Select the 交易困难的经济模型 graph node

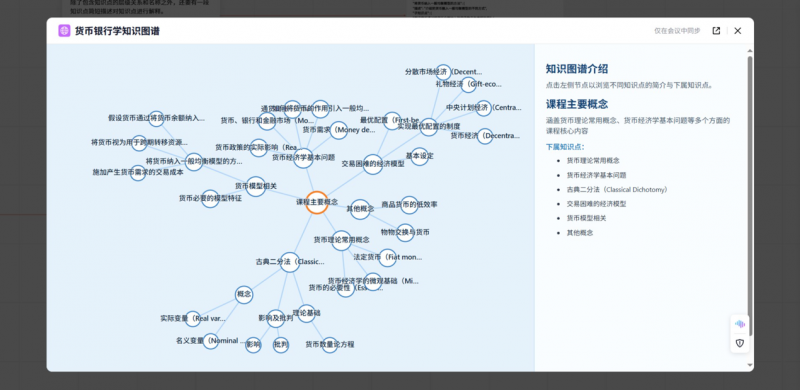(372, 164)
